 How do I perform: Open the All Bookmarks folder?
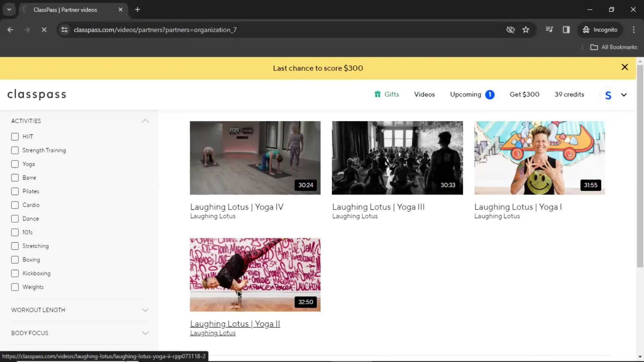[x=614, y=47]
